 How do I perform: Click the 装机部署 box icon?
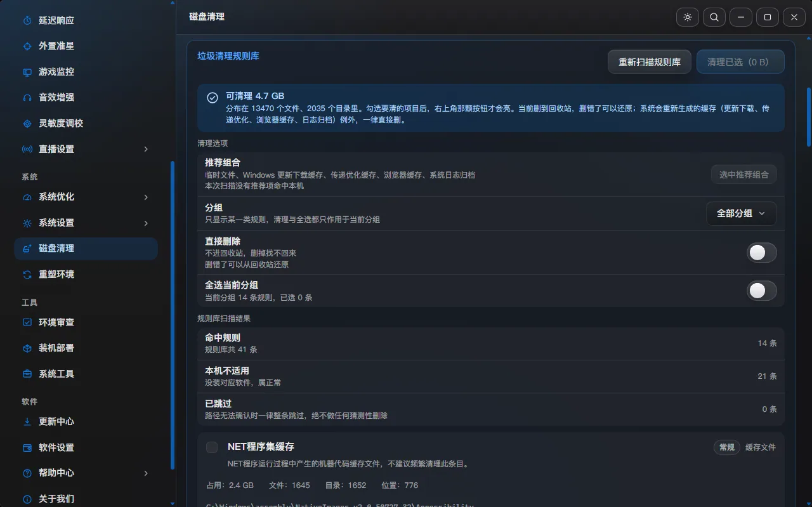27,348
